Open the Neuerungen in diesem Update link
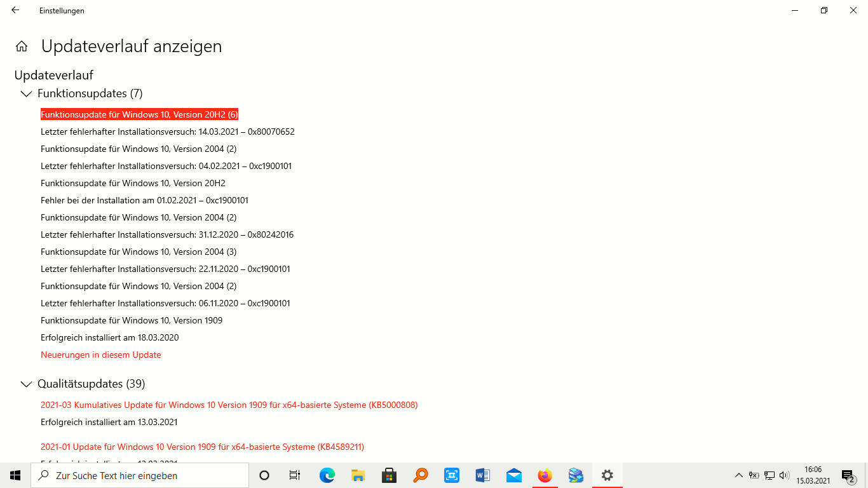The image size is (868, 488). coord(101,355)
